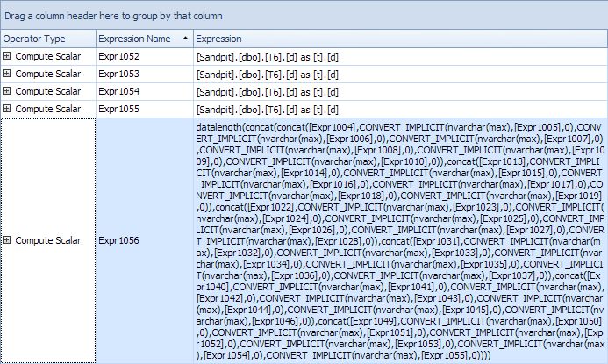The height and width of the screenshot is (364, 608).
Task: Select the Expr1054 expression name cell
Action: coord(119,91)
